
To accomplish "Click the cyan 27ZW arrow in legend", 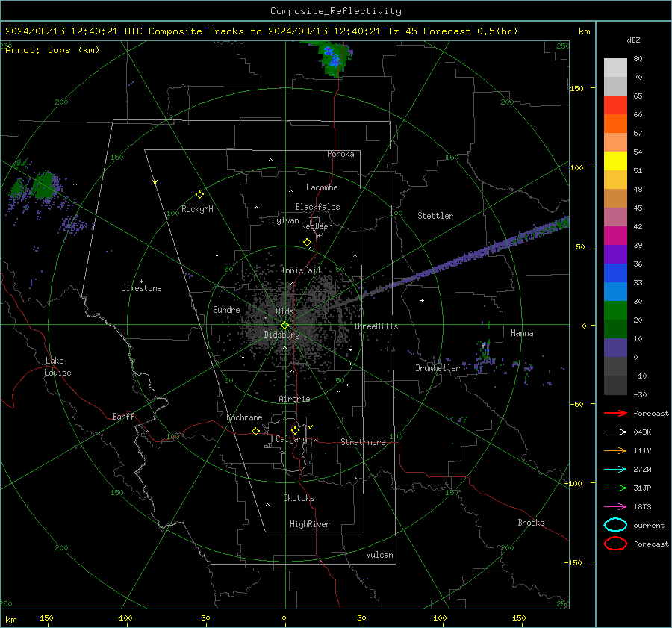I will (615, 470).
